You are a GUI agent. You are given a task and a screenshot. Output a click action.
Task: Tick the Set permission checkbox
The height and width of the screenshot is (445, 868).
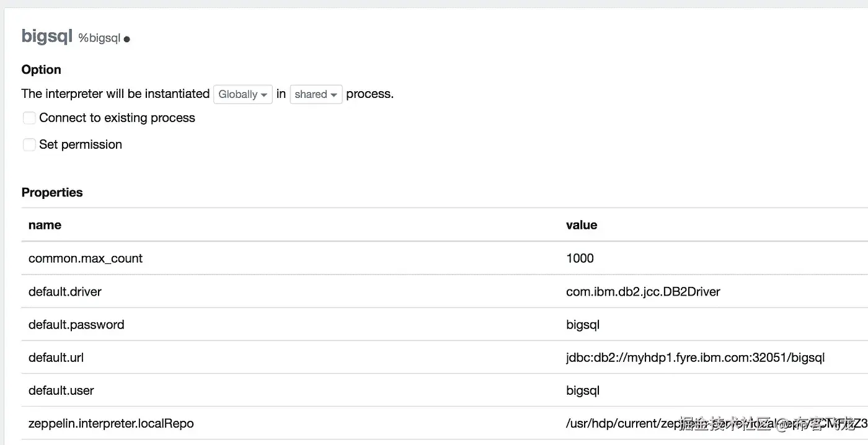point(29,144)
